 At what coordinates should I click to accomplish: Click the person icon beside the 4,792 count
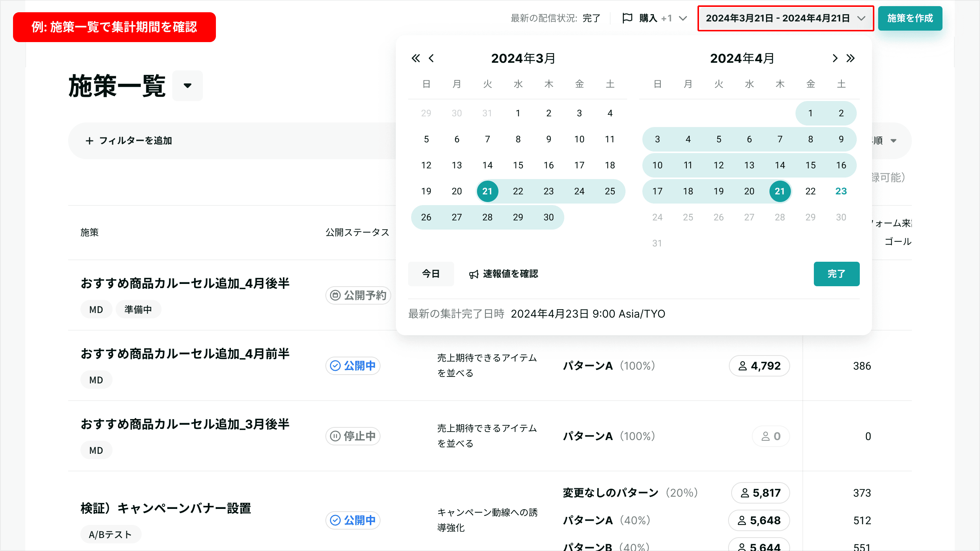[x=743, y=366]
